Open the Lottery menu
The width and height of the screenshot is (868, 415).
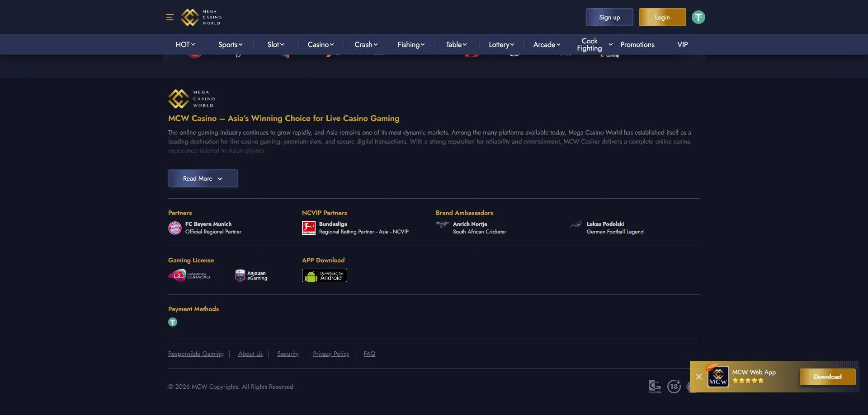coord(502,44)
